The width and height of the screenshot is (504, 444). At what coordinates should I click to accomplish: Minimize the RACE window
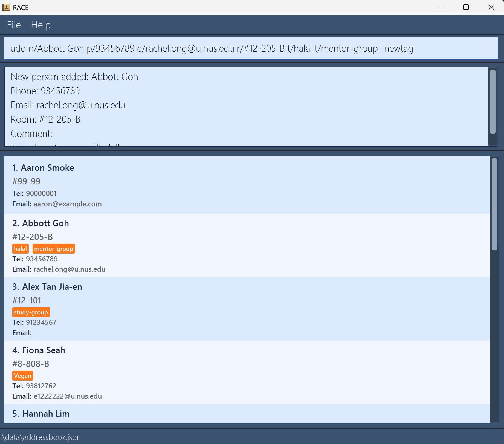[x=441, y=7]
